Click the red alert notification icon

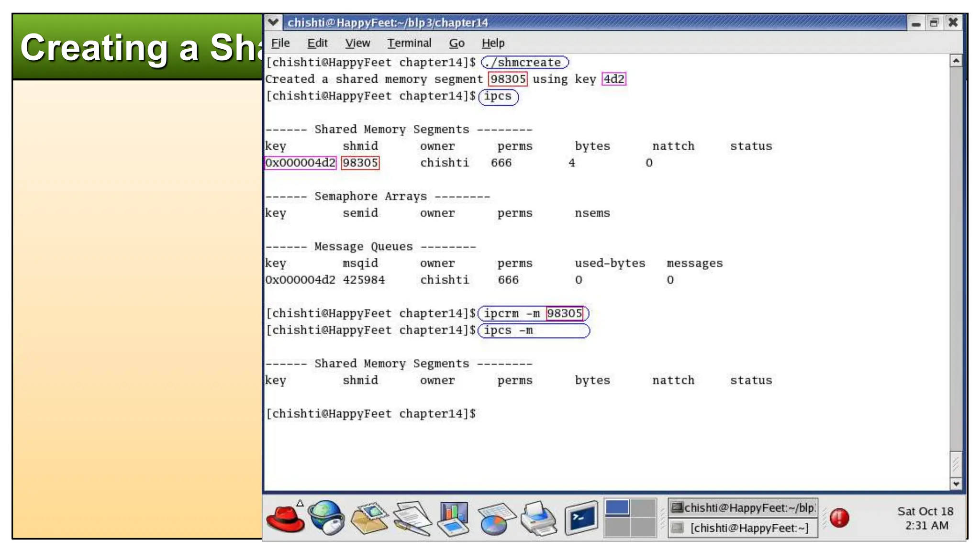[839, 518]
